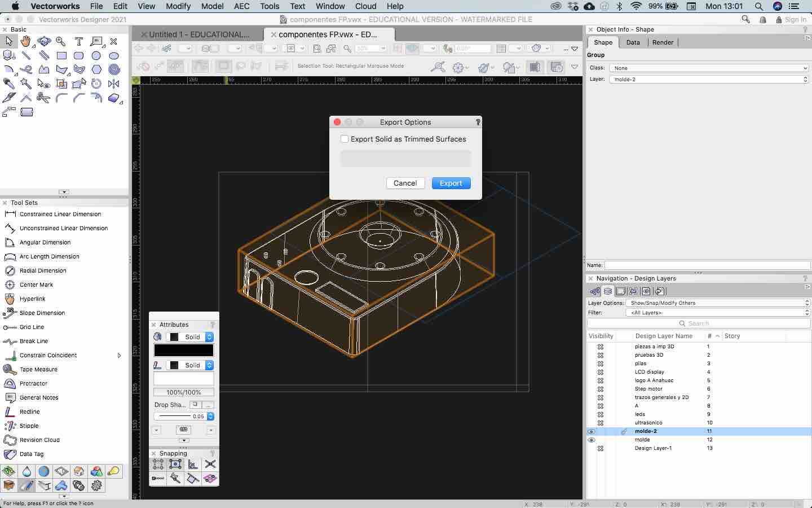The height and width of the screenshot is (508, 812).
Task: Select the Pan hand tool
Action: [x=26, y=41]
